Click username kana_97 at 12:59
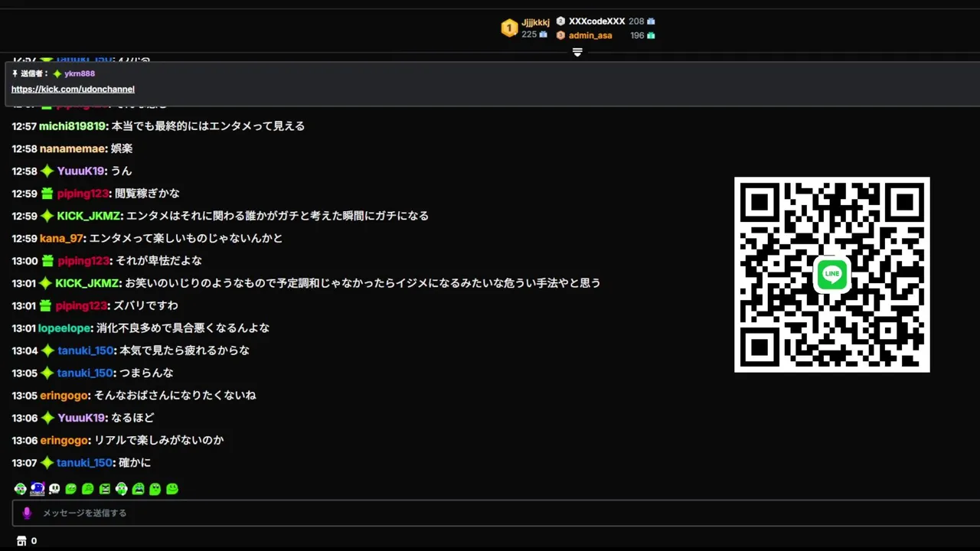This screenshot has height=551, width=980. [x=61, y=239]
